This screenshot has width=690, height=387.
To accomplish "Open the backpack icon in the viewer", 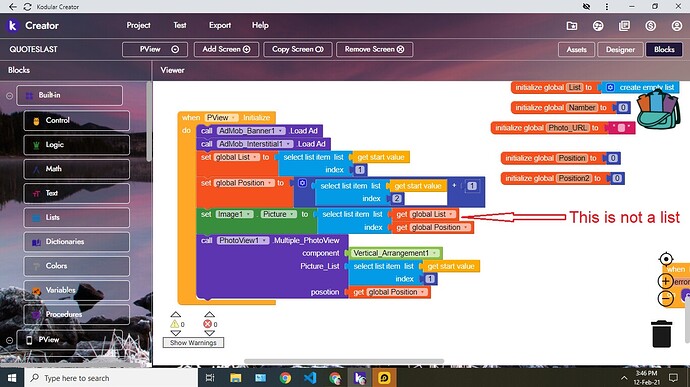I will click(x=659, y=110).
